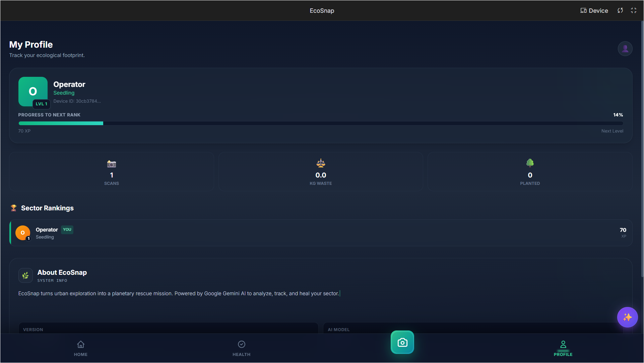This screenshot has height=363, width=644.
Task: Click the rotate device icon
Action: click(x=620, y=10)
